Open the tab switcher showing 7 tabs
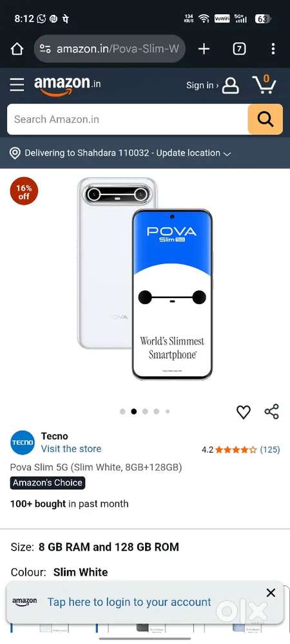This screenshot has width=290, height=644. pyautogui.click(x=239, y=50)
